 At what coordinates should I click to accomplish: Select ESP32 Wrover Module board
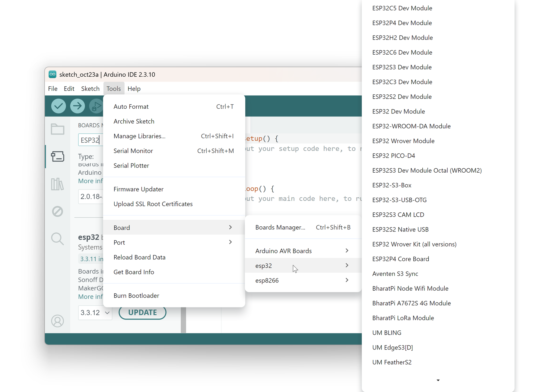(438, 141)
